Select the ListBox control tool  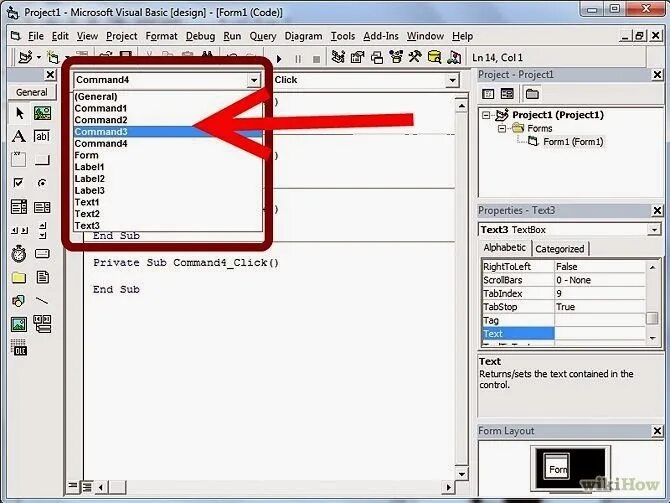point(42,207)
